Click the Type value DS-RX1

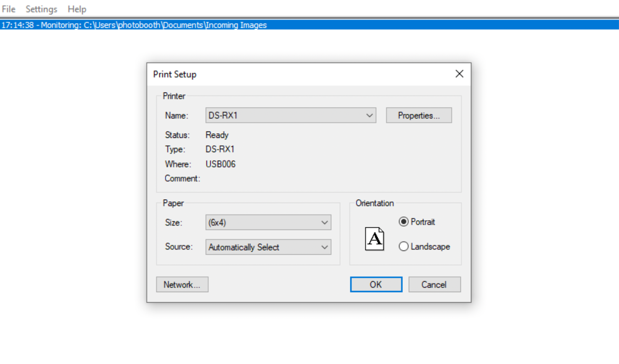point(220,149)
